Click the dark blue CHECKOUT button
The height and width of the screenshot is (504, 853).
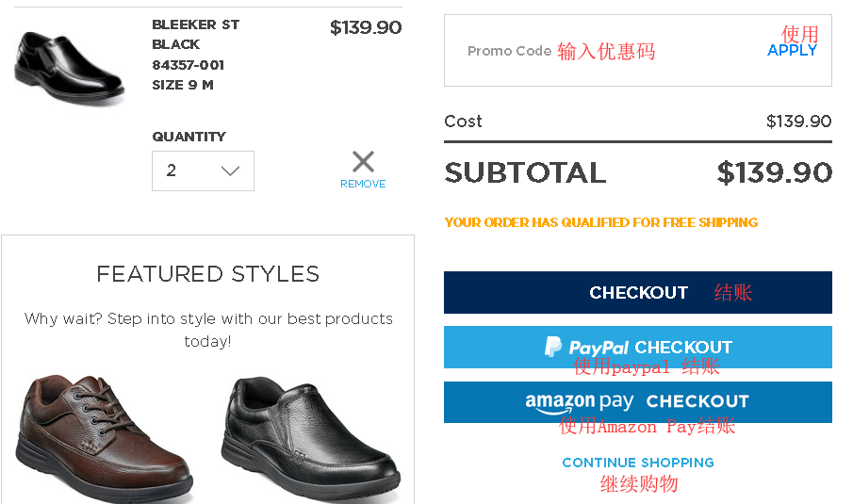point(638,292)
